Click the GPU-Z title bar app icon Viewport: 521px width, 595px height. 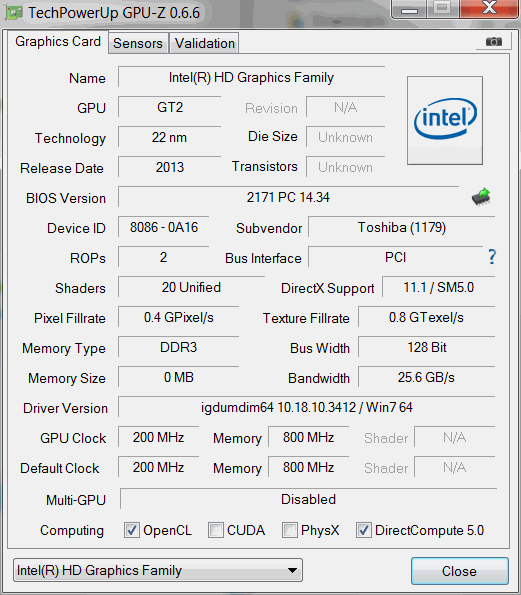pyautogui.click(x=14, y=13)
